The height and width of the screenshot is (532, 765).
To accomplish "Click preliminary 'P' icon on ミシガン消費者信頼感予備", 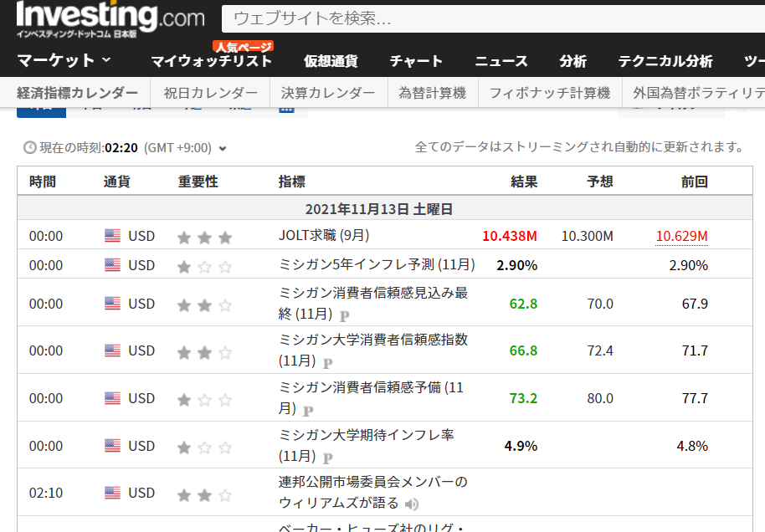I will pos(308,411).
